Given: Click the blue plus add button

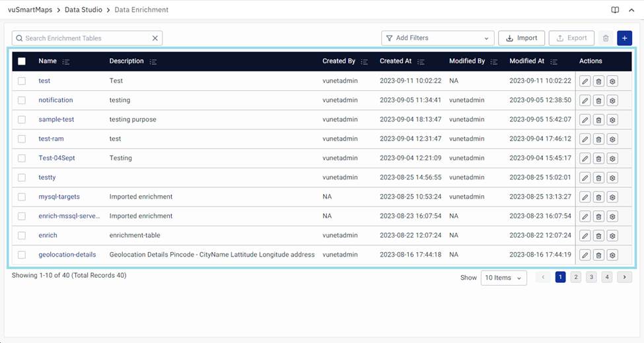Looking at the screenshot, I should pyautogui.click(x=624, y=38).
